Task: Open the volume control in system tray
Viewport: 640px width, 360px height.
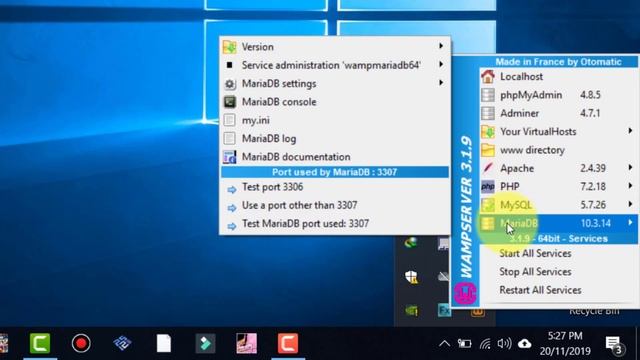Action: pyautogui.click(x=504, y=344)
